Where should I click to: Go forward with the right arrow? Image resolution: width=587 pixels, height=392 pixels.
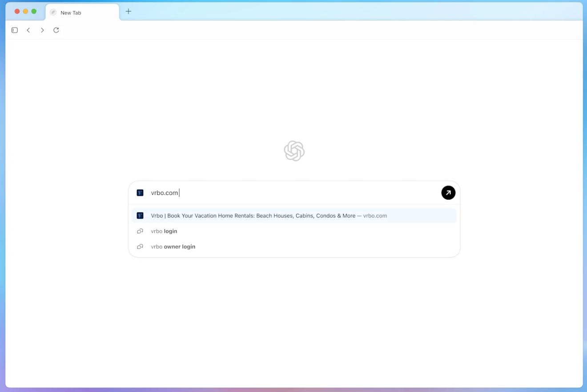tap(42, 30)
